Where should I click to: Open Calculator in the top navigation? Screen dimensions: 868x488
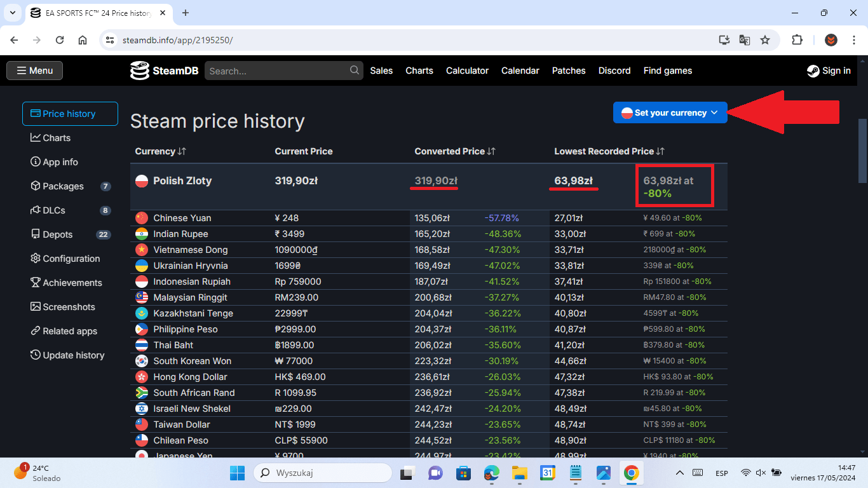(467, 71)
